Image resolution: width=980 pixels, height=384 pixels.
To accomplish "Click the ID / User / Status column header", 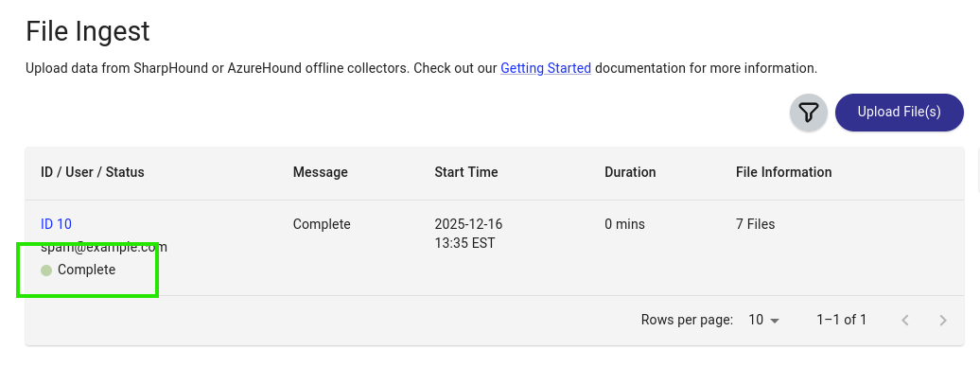I will click(x=93, y=172).
